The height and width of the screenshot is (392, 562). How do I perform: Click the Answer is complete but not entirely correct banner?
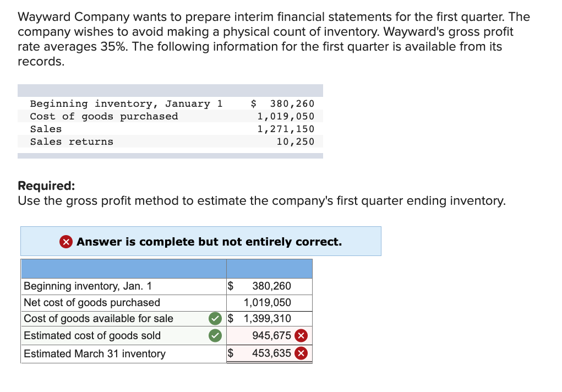(x=201, y=241)
